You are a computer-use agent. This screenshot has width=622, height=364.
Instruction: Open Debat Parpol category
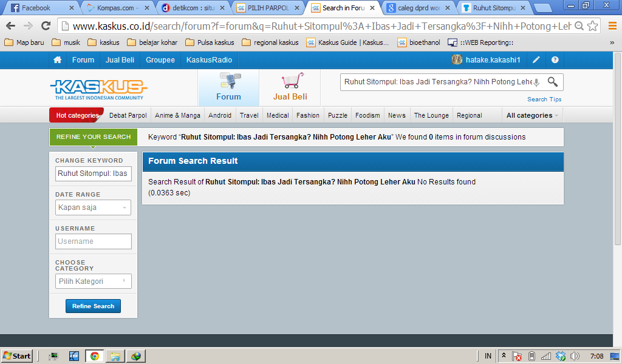tap(128, 115)
